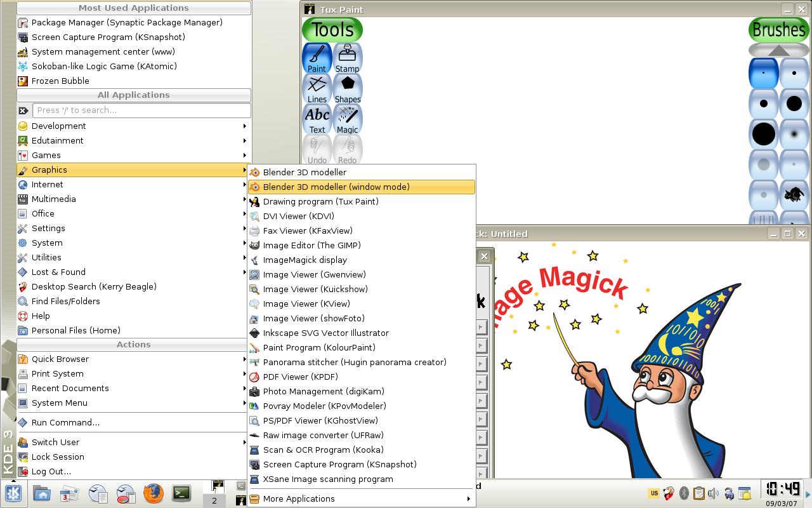The width and height of the screenshot is (812, 508).
Task: Open the Magic tool in Tux Paint
Action: click(347, 119)
